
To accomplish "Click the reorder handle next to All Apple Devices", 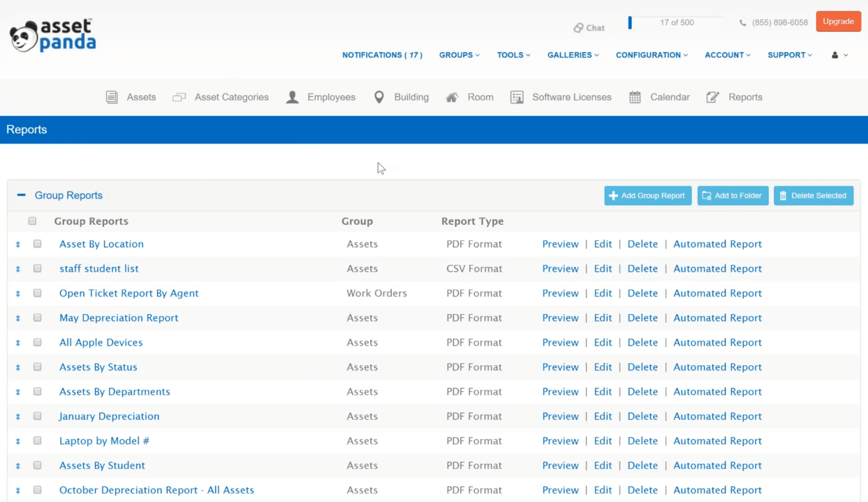I will coord(17,342).
